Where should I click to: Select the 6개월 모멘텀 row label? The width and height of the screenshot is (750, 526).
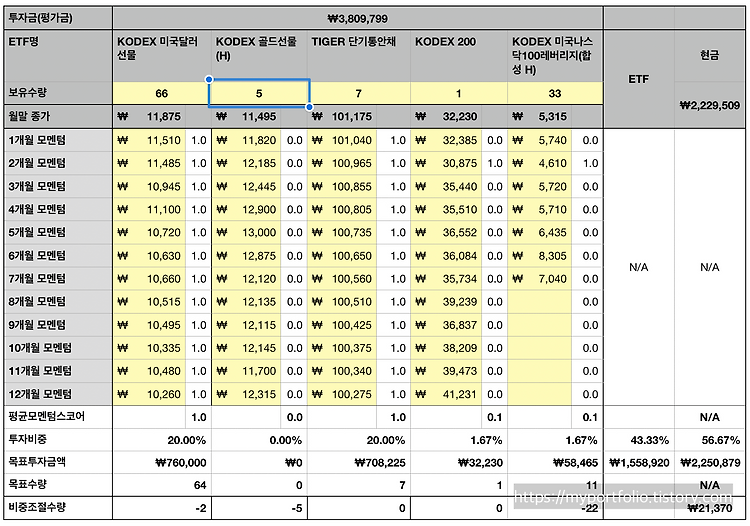pyautogui.click(x=58, y=255)
